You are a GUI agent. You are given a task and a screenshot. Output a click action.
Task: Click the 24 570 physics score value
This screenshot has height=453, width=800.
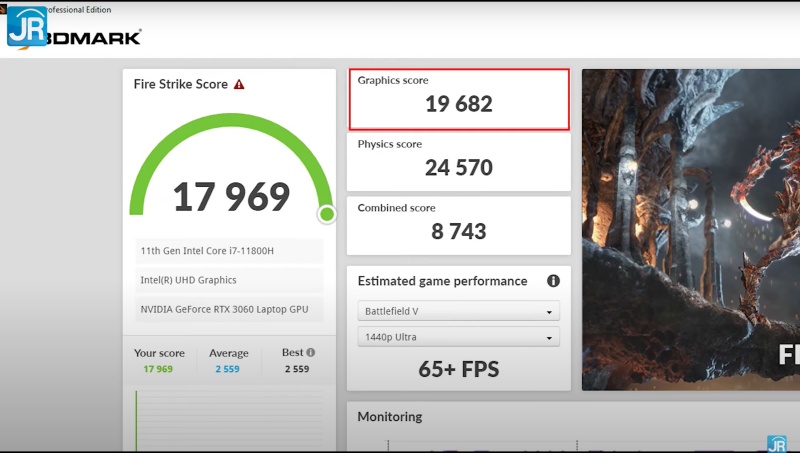coord(459,168)
